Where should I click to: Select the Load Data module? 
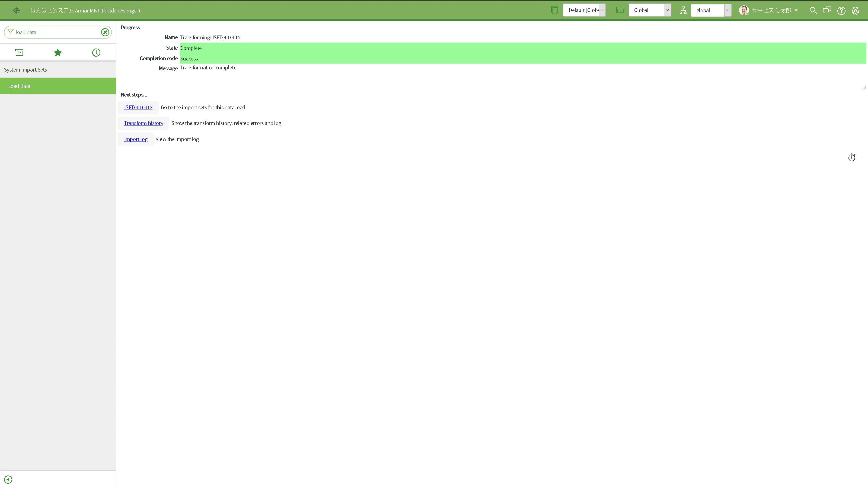[58, 86]
